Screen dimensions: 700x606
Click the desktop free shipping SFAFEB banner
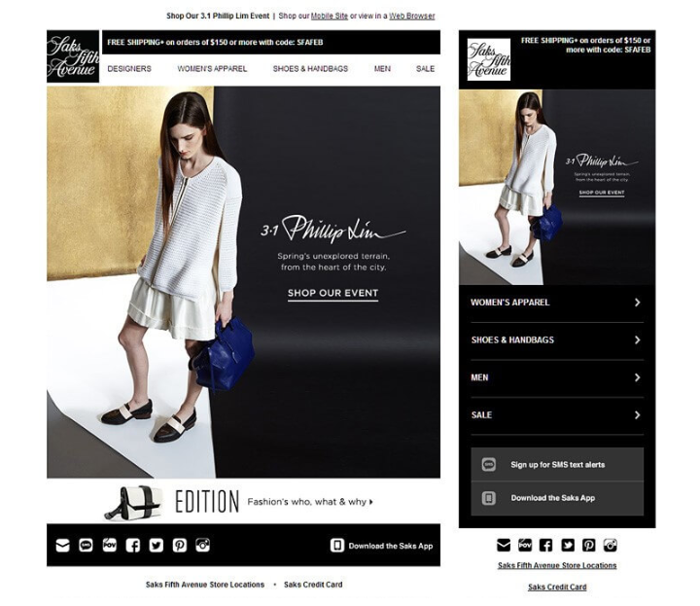click(271, 43)
